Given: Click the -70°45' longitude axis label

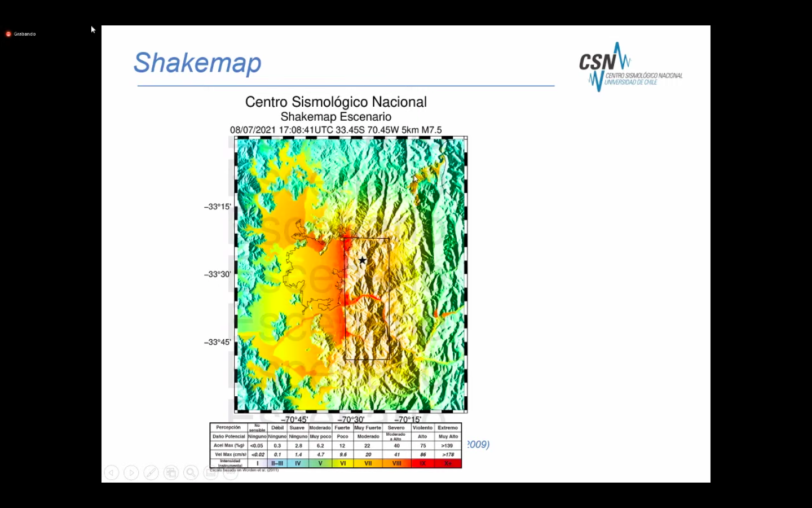Looking at the screenshot, I should coord(294,419).
